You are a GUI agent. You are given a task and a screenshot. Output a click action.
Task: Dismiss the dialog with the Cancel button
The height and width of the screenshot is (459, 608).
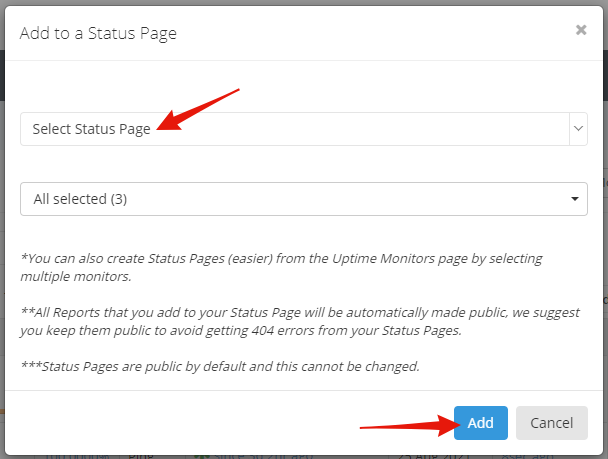(551, 423)
